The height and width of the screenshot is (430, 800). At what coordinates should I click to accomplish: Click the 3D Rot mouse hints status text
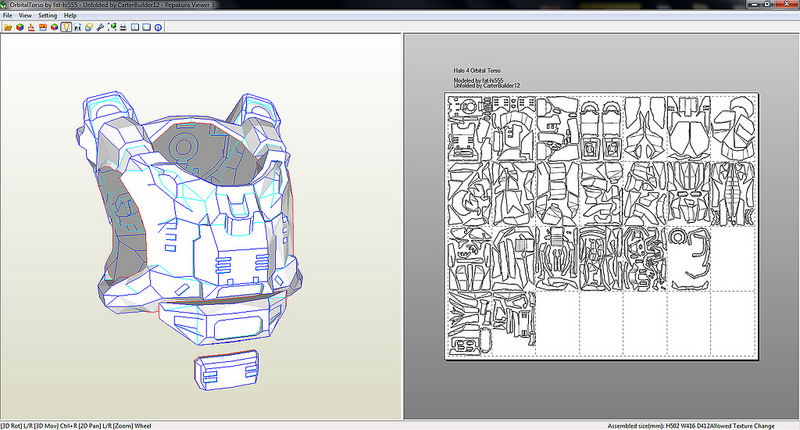coord(76,426)
